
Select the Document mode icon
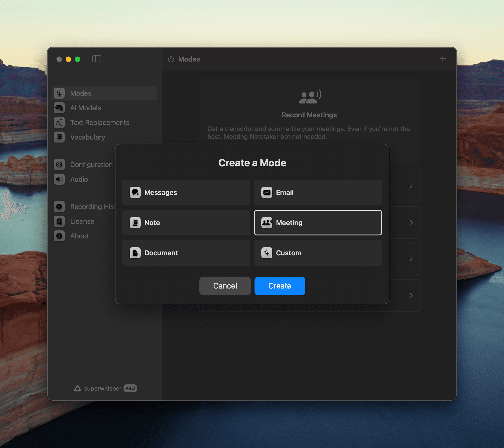(135, 253)
